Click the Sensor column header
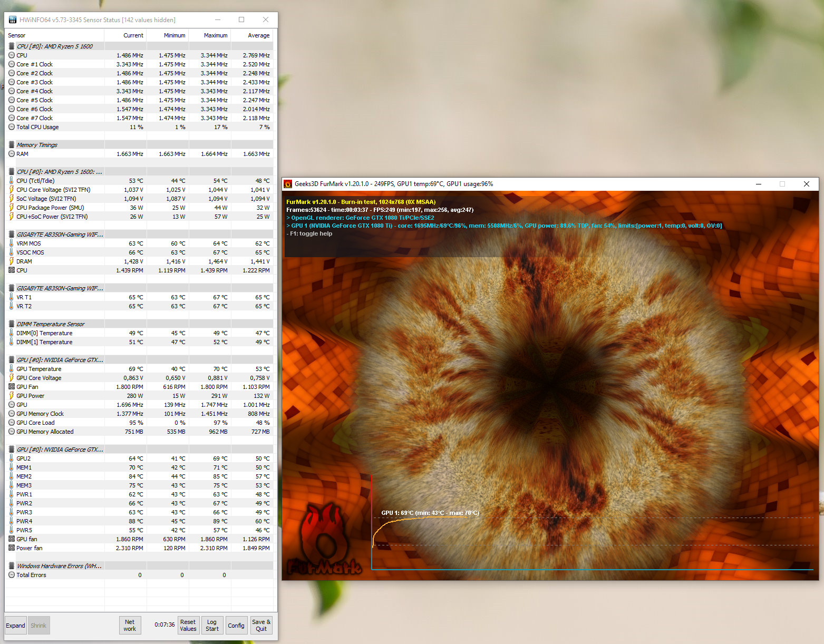The height and width of the screenshot is (644, 824). [x=55, y=35]
